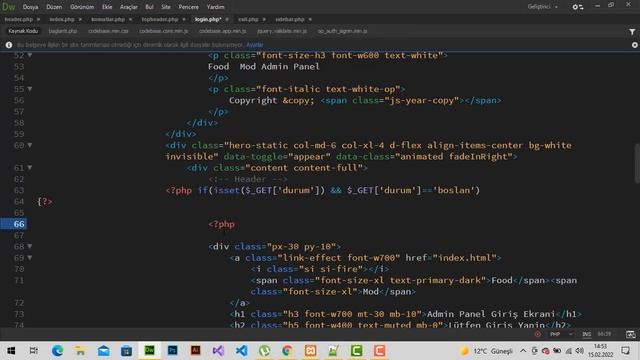Click the Dreamweaver taskbar icon
640x360 pixels.
coord(149,351)
